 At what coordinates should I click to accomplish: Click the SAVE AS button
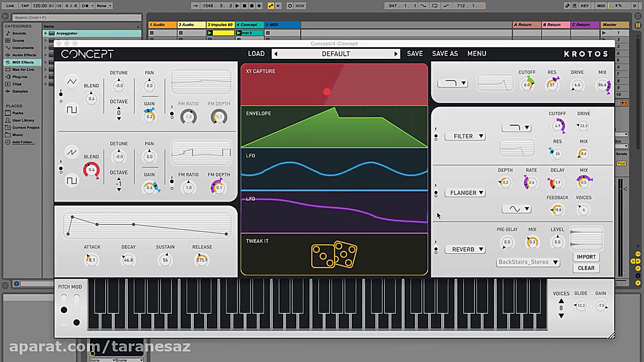tap(445, 54)
